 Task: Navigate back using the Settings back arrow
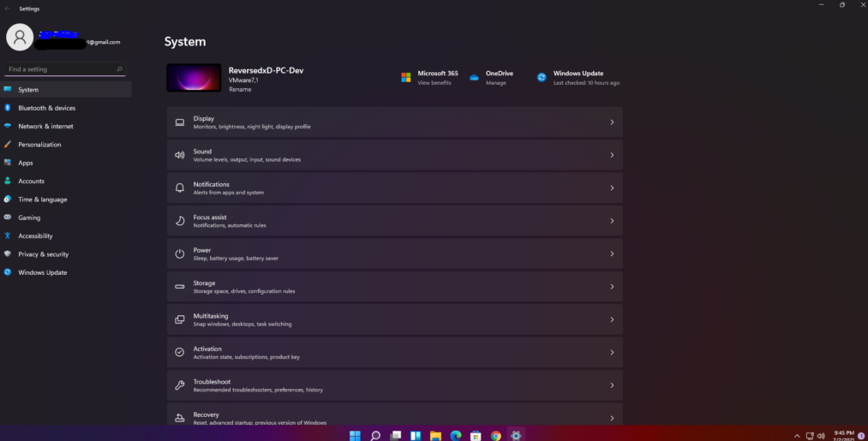point(8,9)
